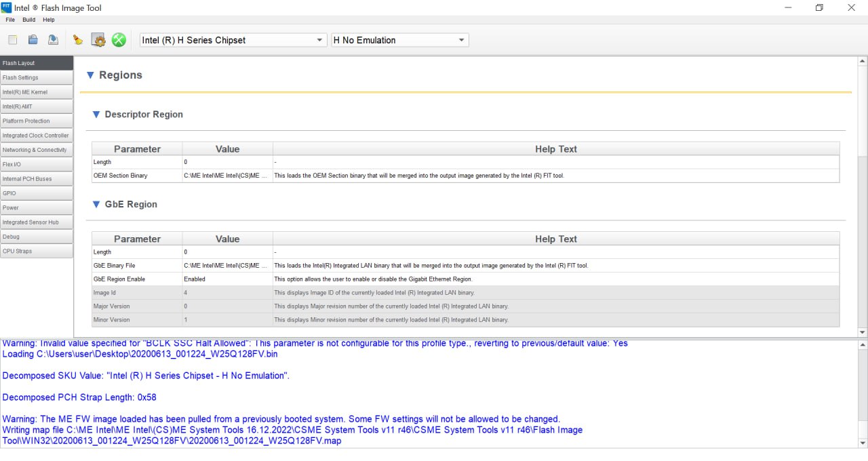
Task: Click the broom Clear toolbar icon
Action: pos(78,40)
